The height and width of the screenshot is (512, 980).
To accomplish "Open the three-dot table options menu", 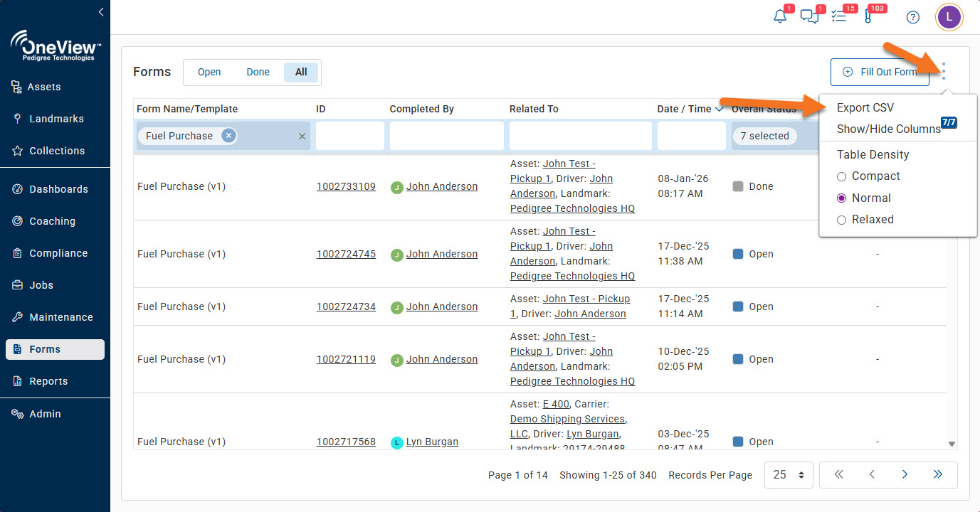I will pyautogui.click(x=944, y=71).
